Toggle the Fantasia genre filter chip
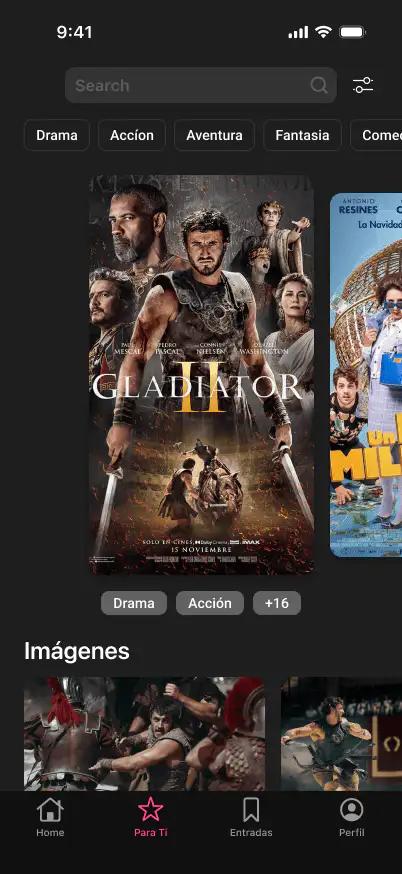The width and height of the screenshot is (402, 874). pos(302,135)
